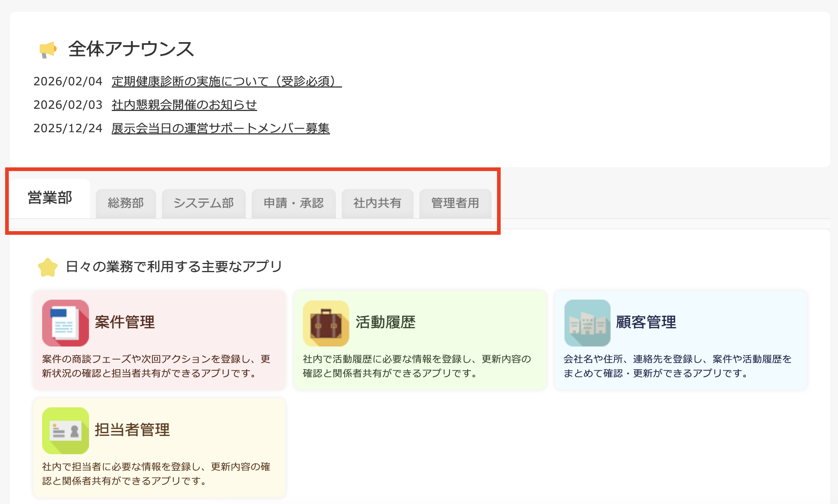Switch to the システム部 tab
Viewport: 838px width, 504px height.
[204, 203]
